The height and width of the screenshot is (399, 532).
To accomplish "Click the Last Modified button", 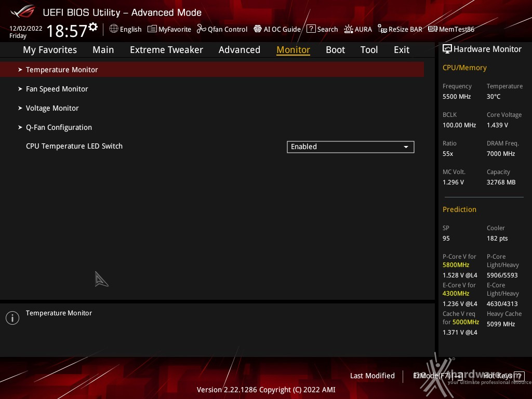I will (372, 376).
